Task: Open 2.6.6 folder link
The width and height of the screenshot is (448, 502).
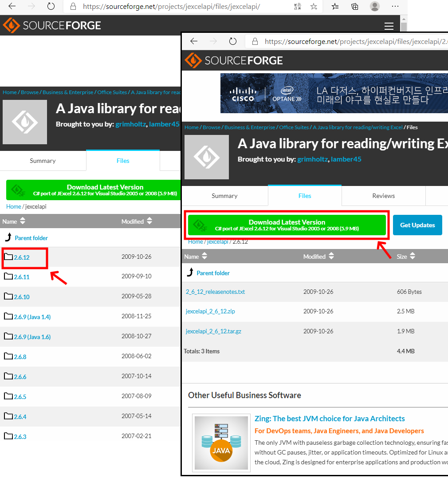Action: [20, 377]
